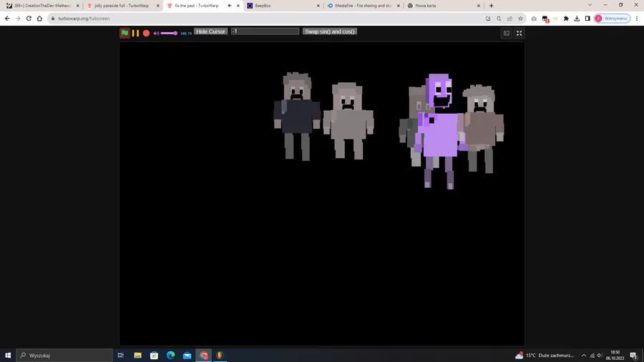This screenshot has height=362, width=644.
Task: Adjust the pink volume slider
Action: coord(169,33)
